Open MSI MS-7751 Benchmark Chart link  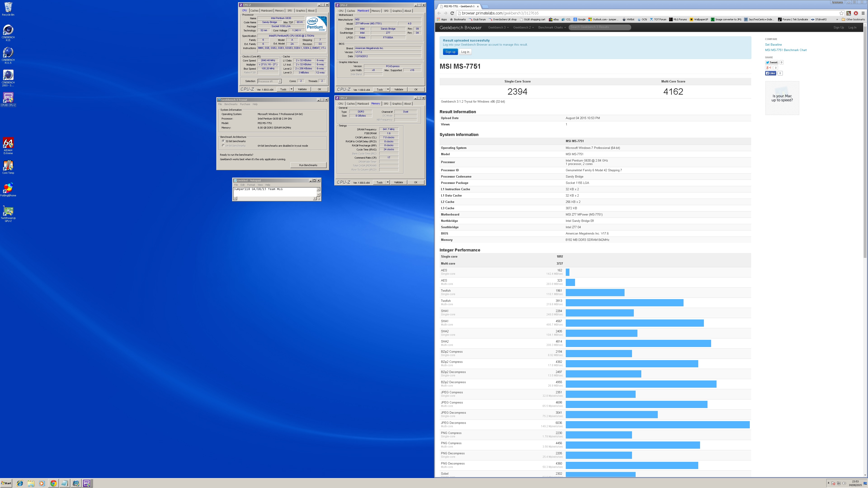(786, 50)
